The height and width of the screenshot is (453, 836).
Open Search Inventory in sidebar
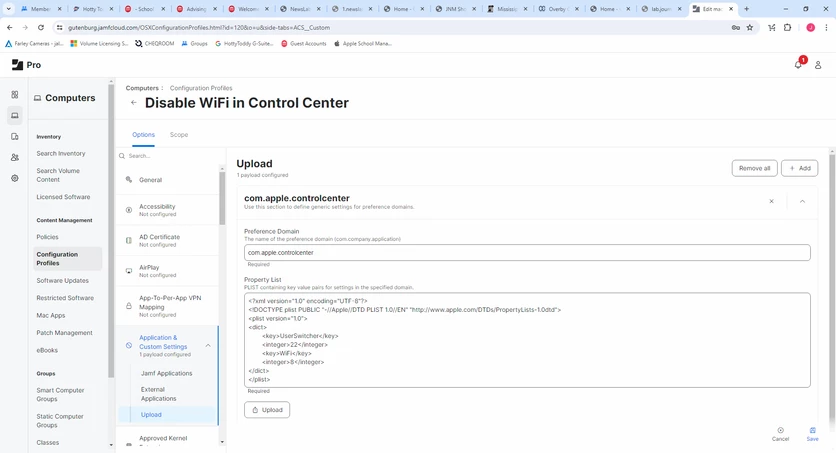coord(61,153)
